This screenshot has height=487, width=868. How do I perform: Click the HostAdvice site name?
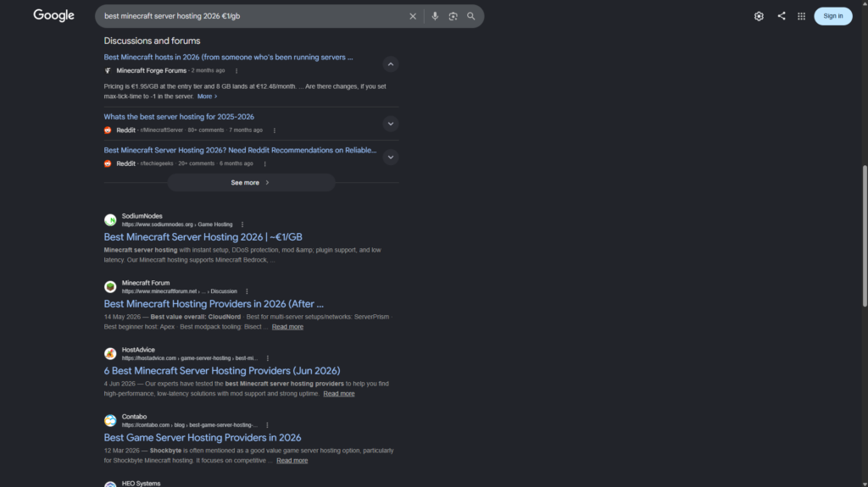(x=138, y=350)
